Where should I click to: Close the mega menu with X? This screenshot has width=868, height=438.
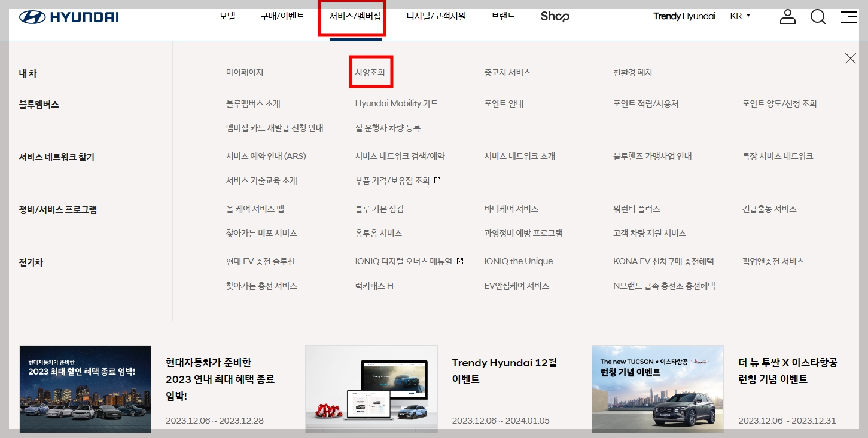(x=850, y=58)
